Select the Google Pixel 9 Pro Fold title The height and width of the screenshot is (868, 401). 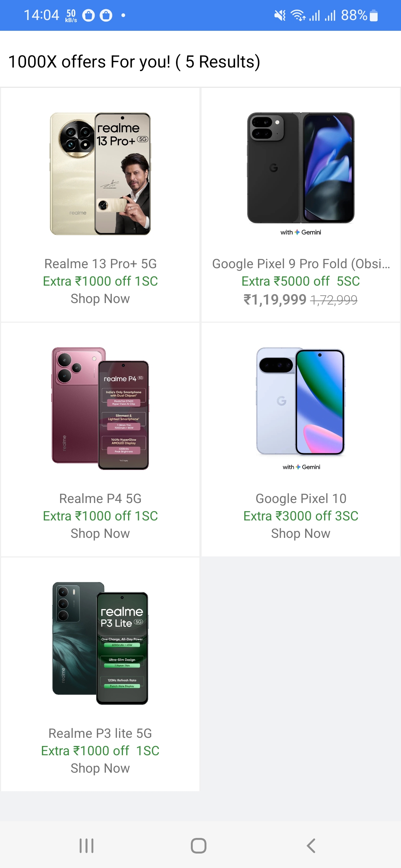(x=301, y=264)
